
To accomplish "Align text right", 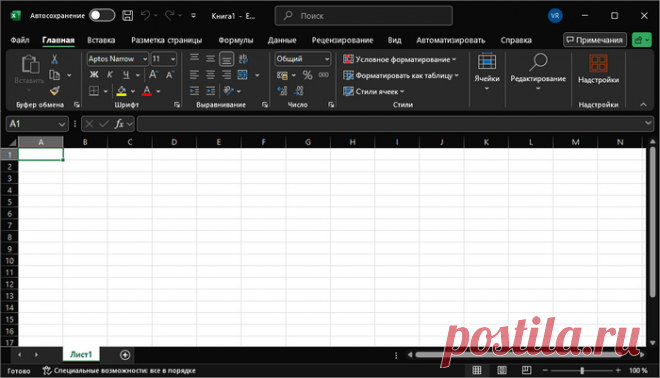I will (226, 75).
